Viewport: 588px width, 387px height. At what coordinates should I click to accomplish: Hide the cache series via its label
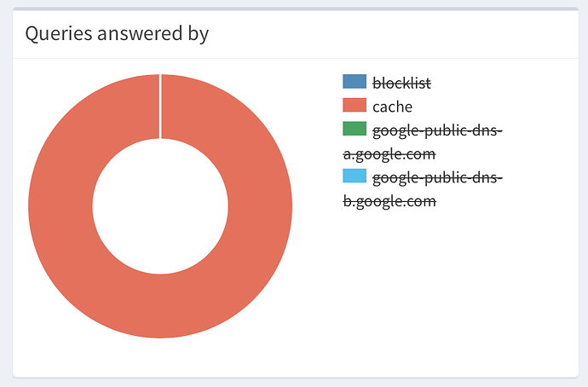(392, 107)
